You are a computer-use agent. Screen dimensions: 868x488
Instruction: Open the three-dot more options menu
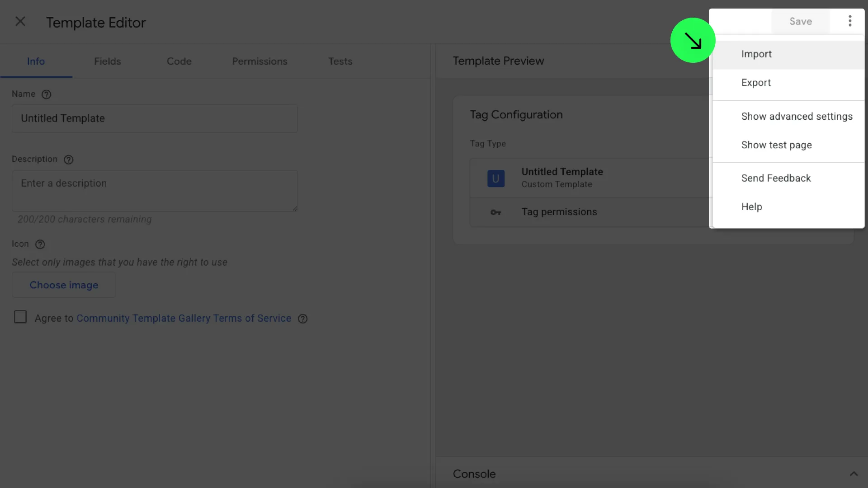(850, 21)
